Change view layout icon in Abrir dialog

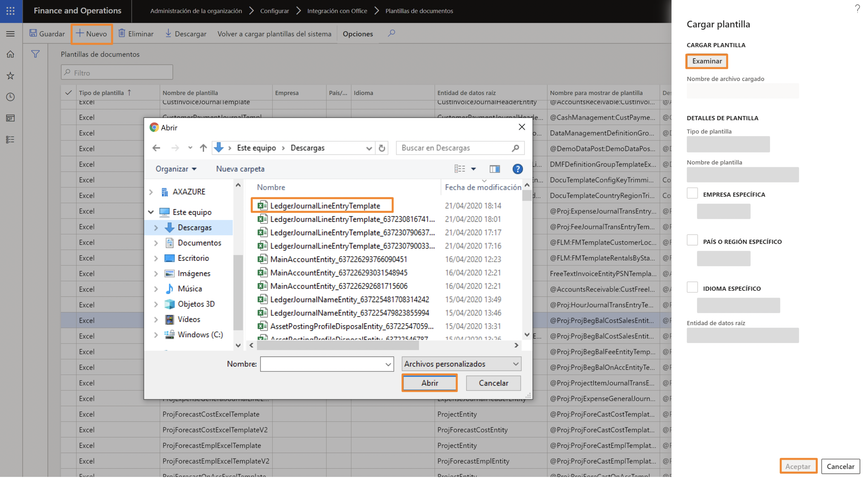460,169
